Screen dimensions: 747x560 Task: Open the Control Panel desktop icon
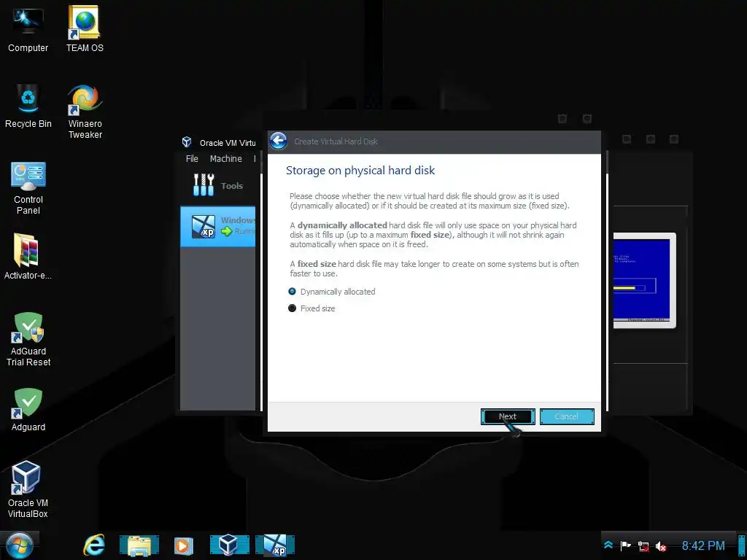pos(28,188)
